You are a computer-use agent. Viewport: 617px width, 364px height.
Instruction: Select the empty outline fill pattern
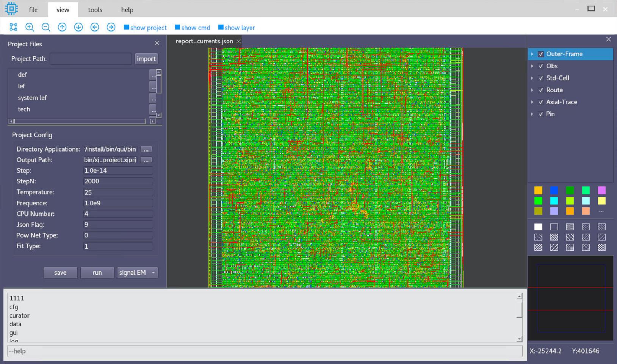554,227
